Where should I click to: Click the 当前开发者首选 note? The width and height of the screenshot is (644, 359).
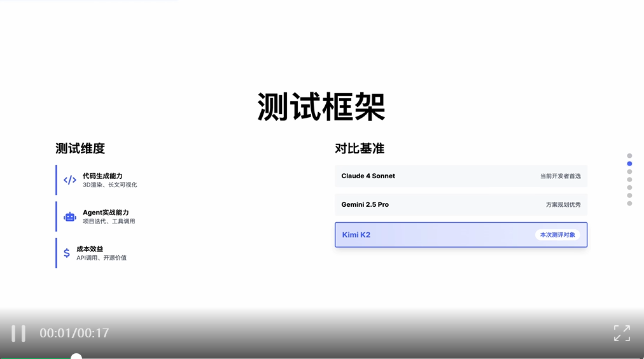tap(560, 176)
